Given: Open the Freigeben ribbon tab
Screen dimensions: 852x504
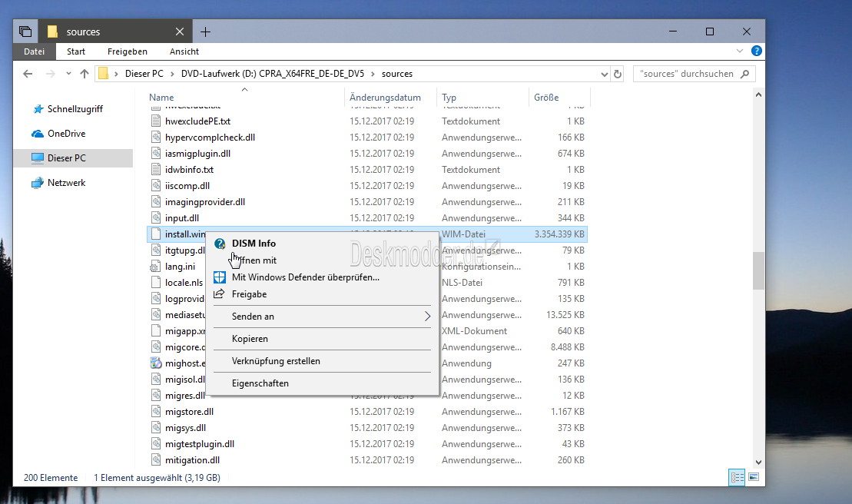Looking at the screenshot, I should (x=128, y=51).
